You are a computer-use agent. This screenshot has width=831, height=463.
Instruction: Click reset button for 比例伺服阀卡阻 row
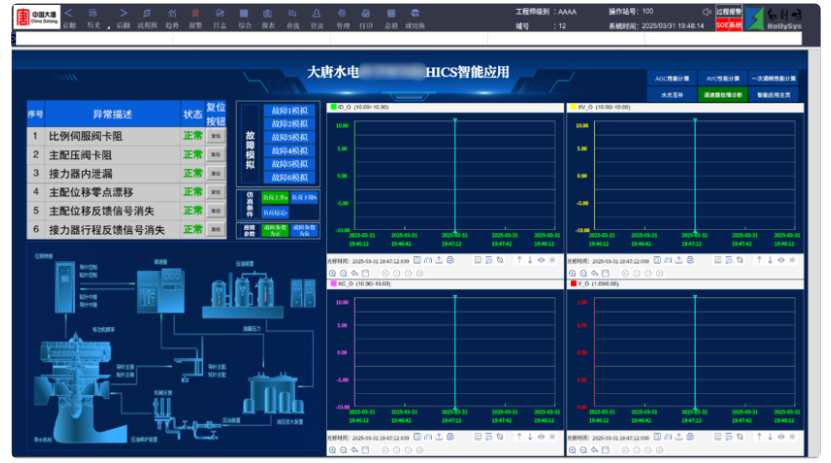pos(216,136)
